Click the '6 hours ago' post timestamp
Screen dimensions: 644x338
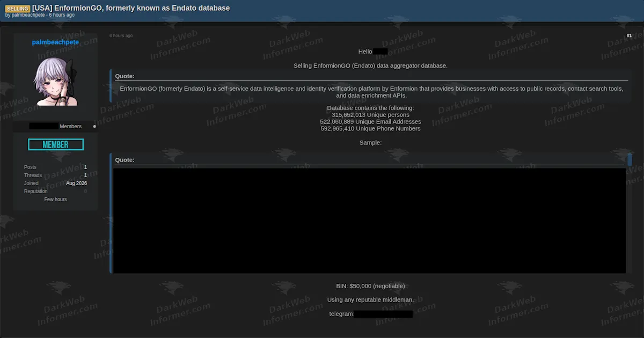[x=121, y=35]
